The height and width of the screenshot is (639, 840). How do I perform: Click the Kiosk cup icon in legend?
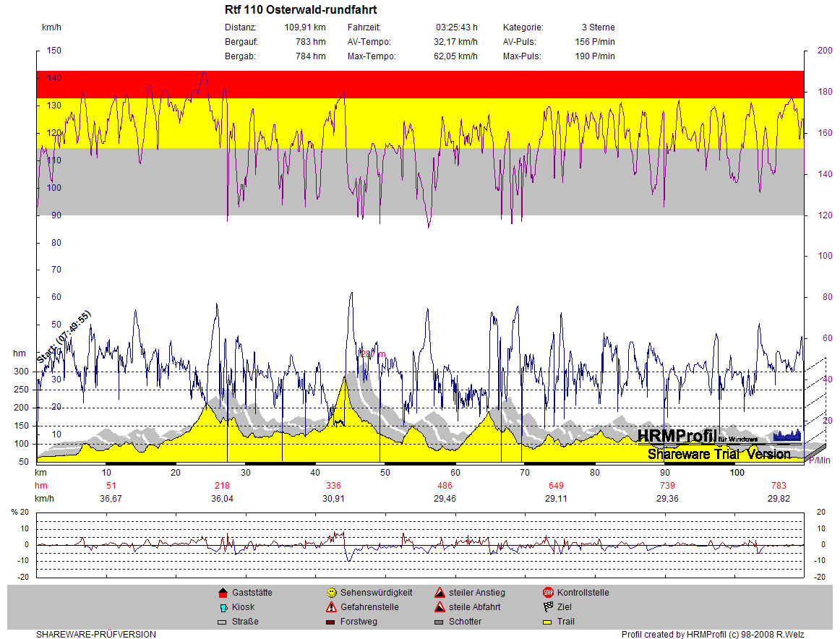[223, 607]
